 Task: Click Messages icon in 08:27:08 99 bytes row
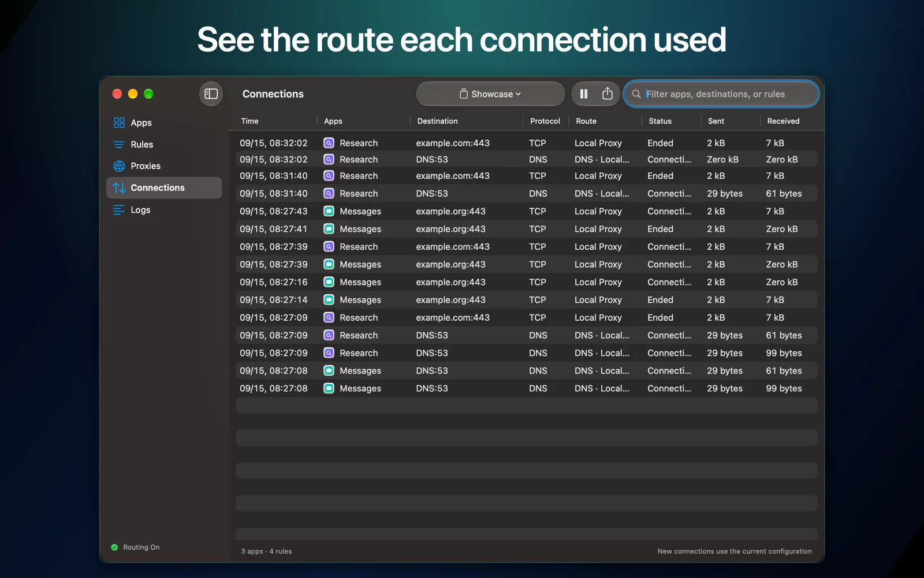(x=329, y=388)
